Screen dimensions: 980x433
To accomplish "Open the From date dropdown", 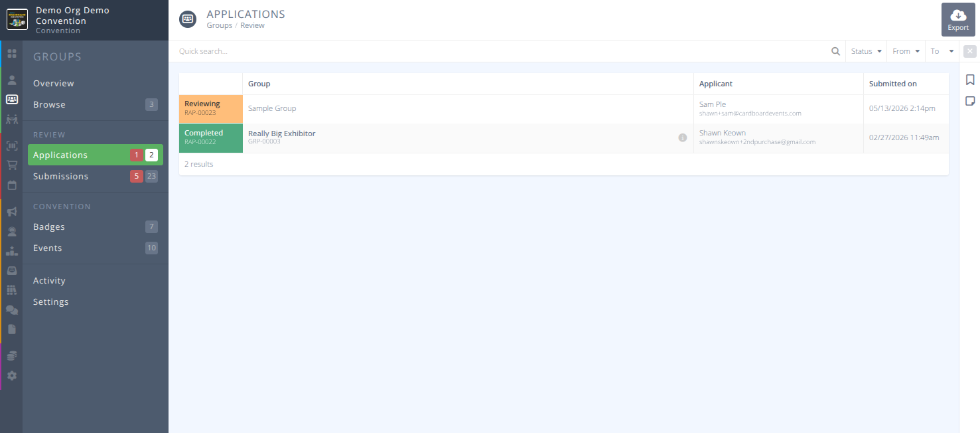I will 906,51.
